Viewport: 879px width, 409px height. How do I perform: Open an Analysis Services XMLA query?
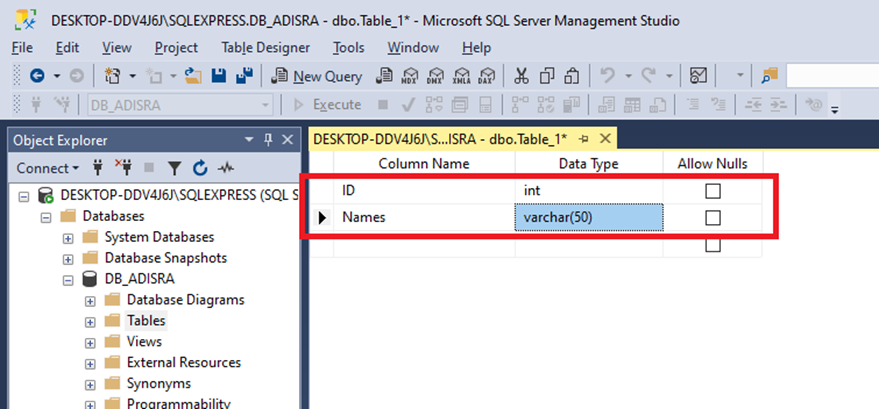click(x=462, y=76)
